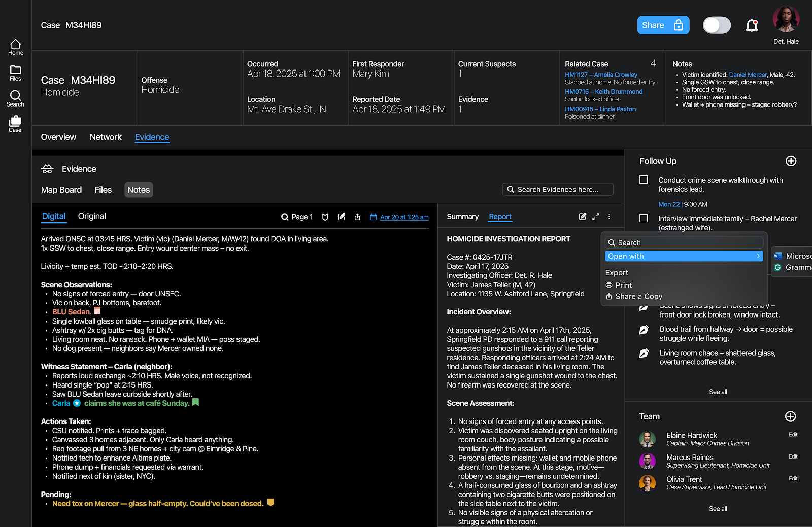The width and height of the screenshot is (812, 527).
Task: Open Det. Hale profile avatar
Action: tap(786, 19)
